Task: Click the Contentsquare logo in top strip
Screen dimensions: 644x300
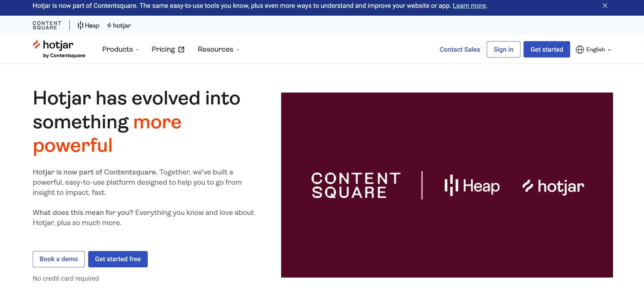Action: pos(47,26)
